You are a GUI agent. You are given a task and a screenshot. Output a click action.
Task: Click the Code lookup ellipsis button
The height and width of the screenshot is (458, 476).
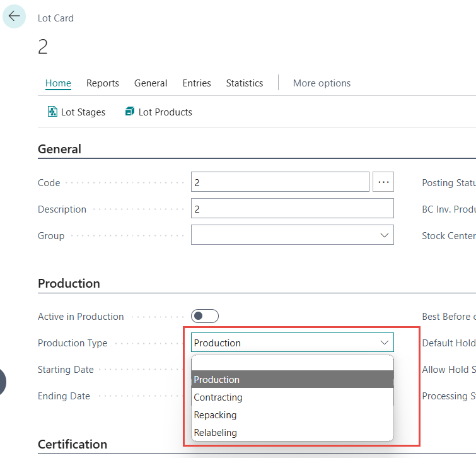[383, 182]
